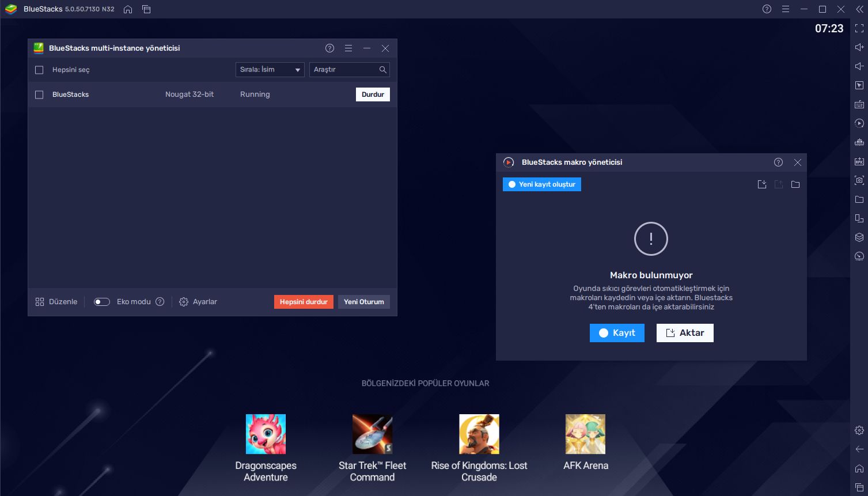Open help icon in main BlueStacks title bar
This screenshot has width=868, height=496.
click(767, 9)
